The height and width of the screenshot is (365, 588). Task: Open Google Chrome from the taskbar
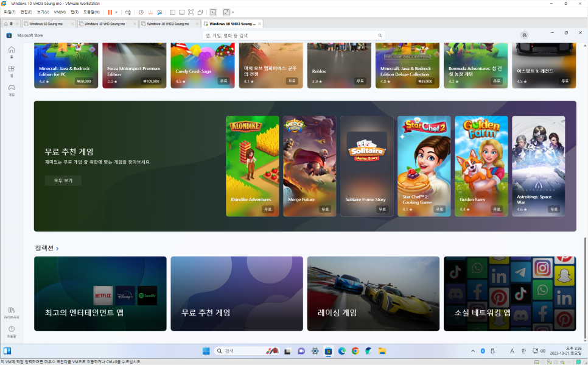pyautogui.click(x=355, y=351)
